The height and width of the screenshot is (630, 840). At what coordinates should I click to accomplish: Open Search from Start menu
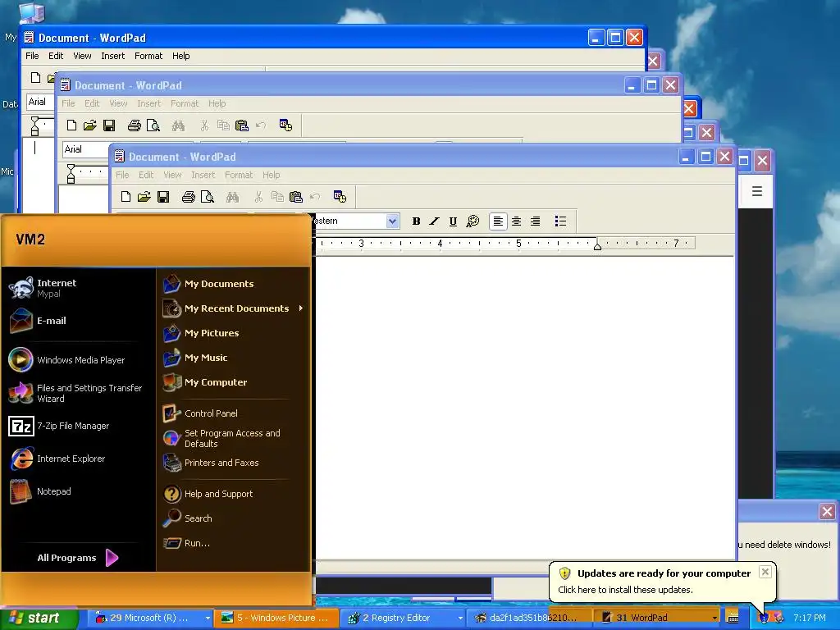[234, 518]
